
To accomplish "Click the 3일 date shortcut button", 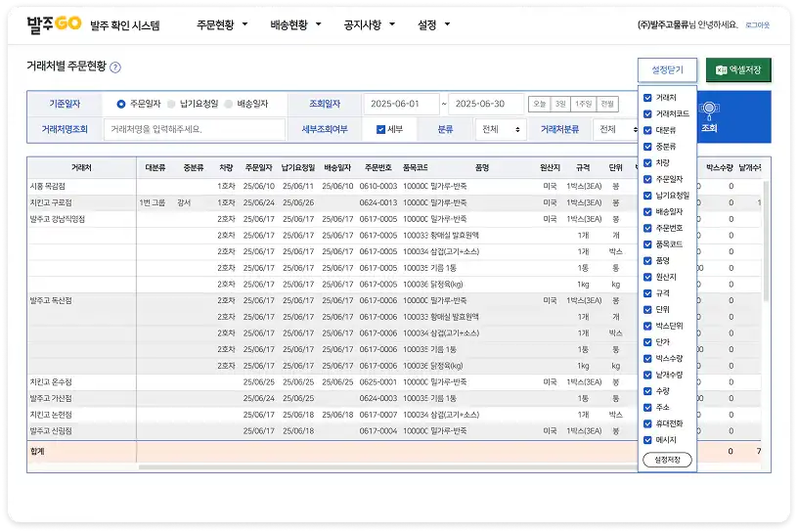I will [560, 104].
